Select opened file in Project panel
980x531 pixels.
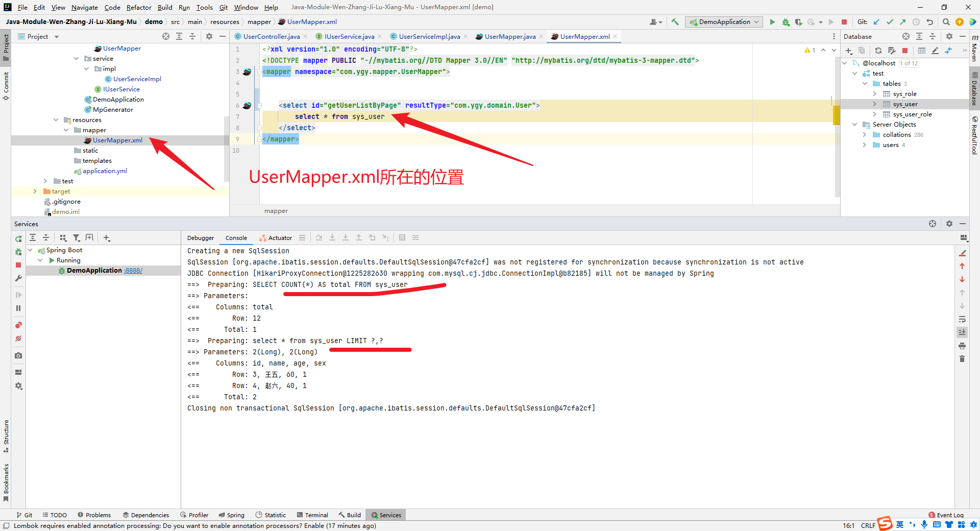[x=166, y=36]
